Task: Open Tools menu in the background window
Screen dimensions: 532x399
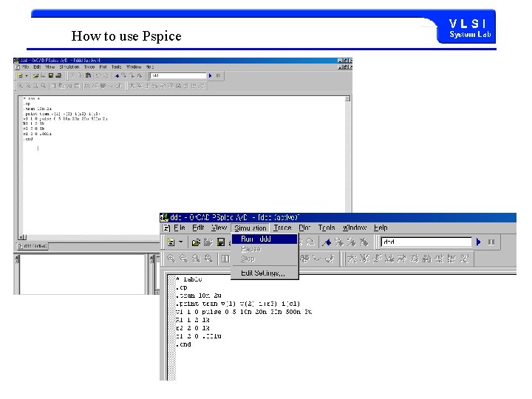Action: click(117, 67)
